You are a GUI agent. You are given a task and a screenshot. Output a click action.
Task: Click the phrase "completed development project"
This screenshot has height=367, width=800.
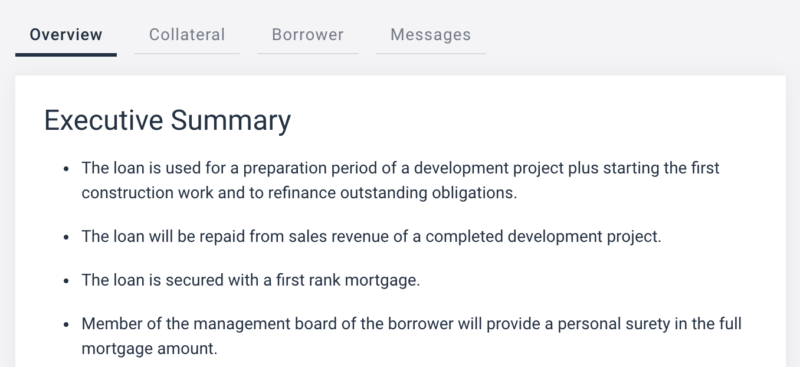(x=543, y=237)
